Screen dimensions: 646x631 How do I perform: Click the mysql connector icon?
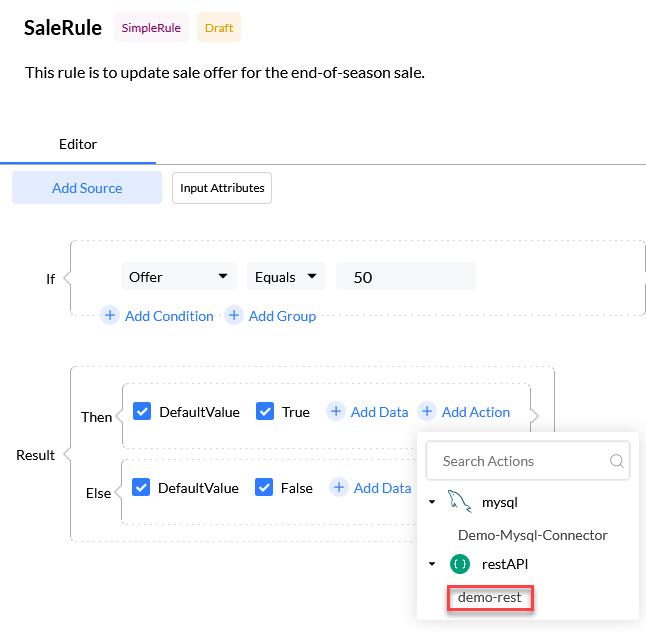[x=459, y=502]
